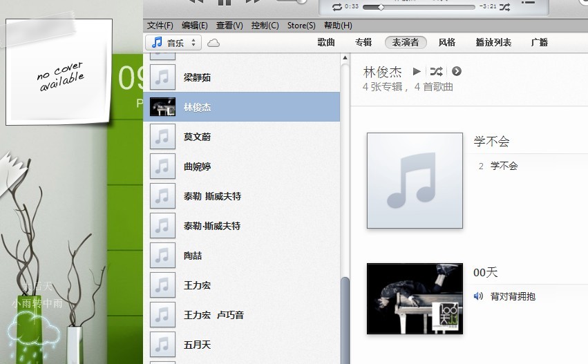Select the highlighted artist row 林俊杰
Screen dimensions: 588x364
(242, 107)
